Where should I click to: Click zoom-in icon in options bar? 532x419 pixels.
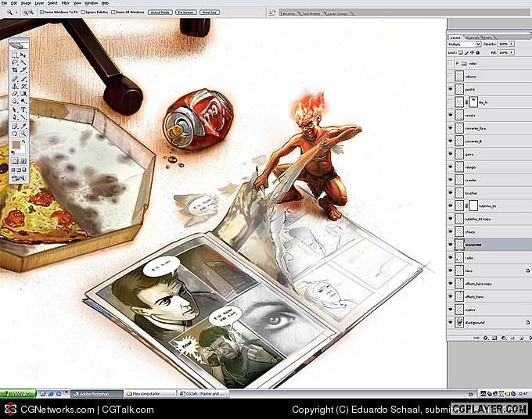pyautogui.click(x=26, y=13)
